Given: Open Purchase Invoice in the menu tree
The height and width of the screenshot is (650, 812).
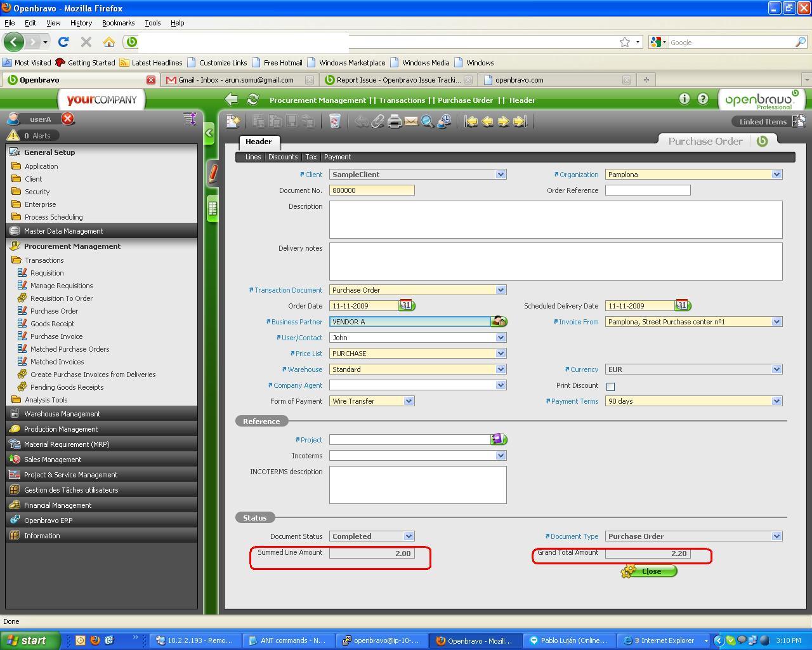Looking at the screenshot, I should 56,336.
